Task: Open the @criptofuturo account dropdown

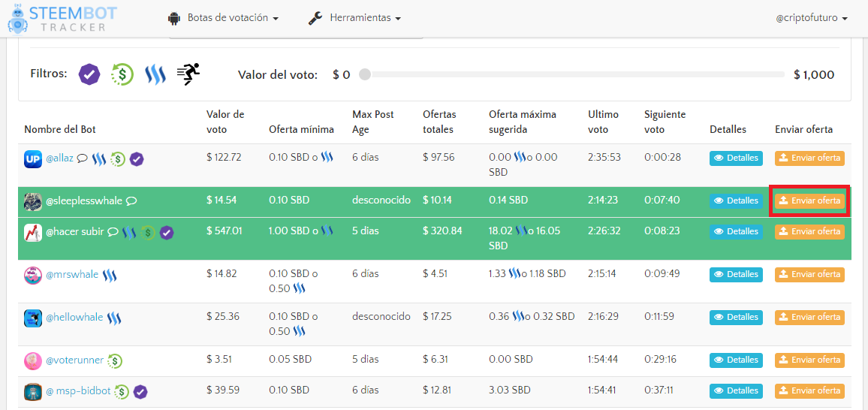Action: tap(812, 18)
